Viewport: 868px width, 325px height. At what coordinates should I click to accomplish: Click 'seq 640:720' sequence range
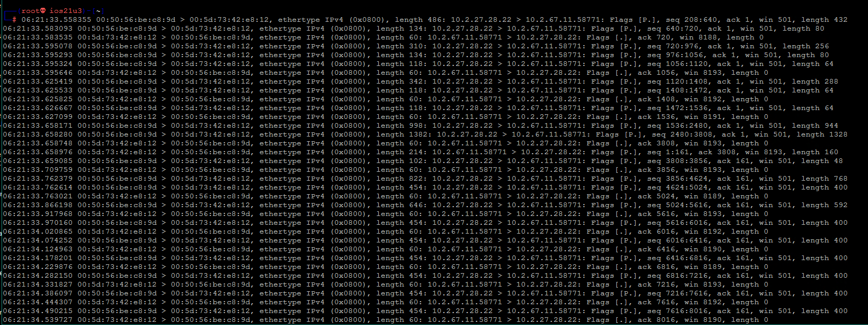(x=672, y=29)
